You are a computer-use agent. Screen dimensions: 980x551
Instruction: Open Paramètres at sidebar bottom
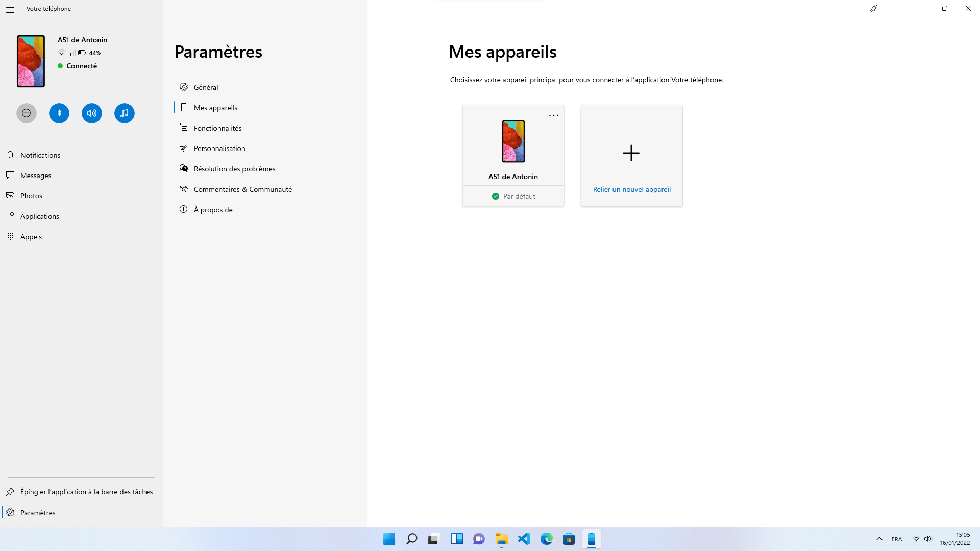[x=82, y=513]
